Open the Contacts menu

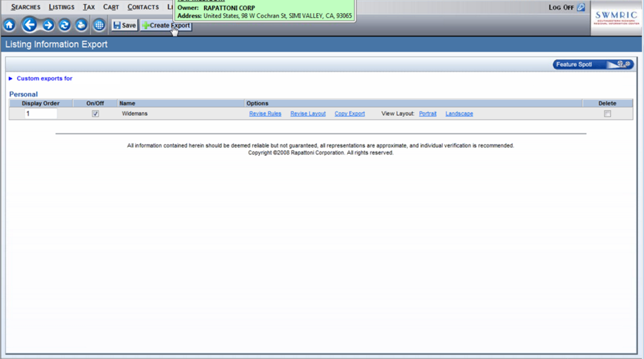tap(143, 7)
